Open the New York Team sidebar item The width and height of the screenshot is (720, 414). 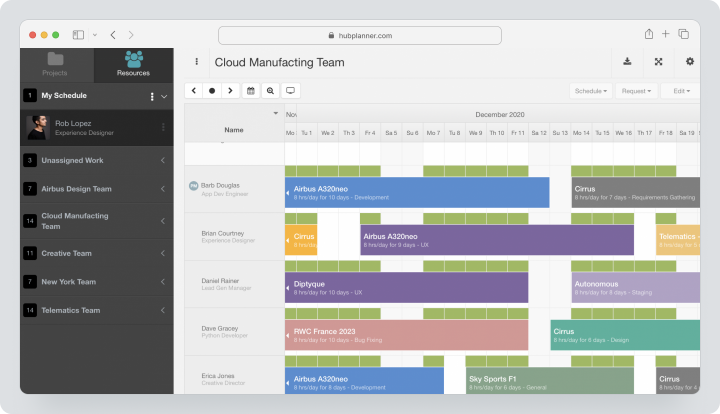point(97,281)
